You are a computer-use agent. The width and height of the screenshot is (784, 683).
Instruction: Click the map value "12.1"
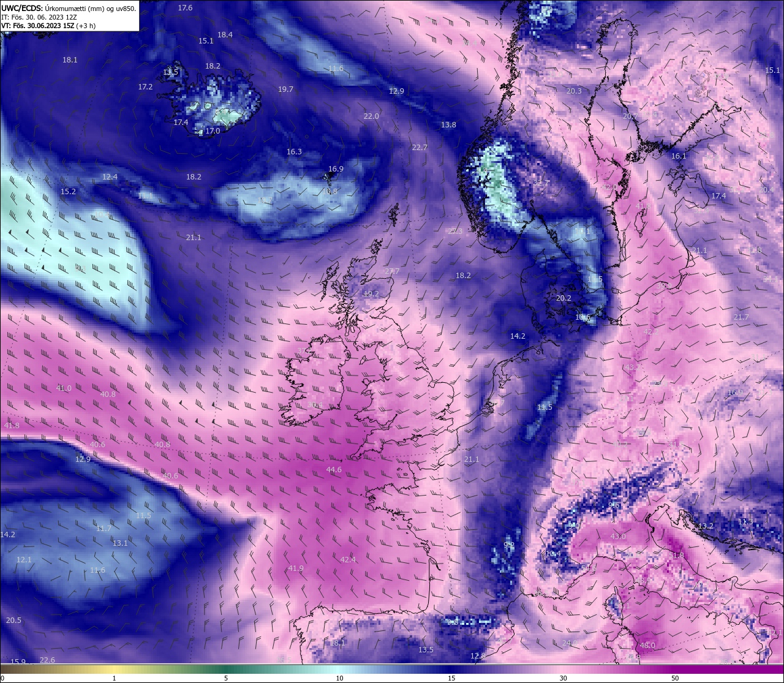[24, 560]
